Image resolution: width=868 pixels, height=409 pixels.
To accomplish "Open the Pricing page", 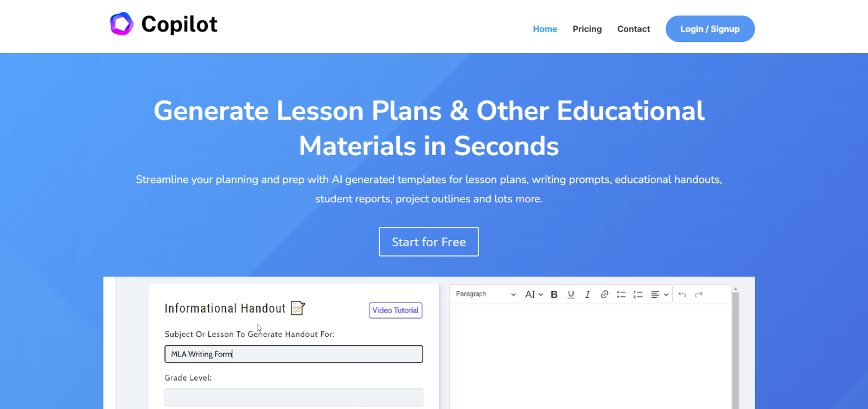I will 587,29.
